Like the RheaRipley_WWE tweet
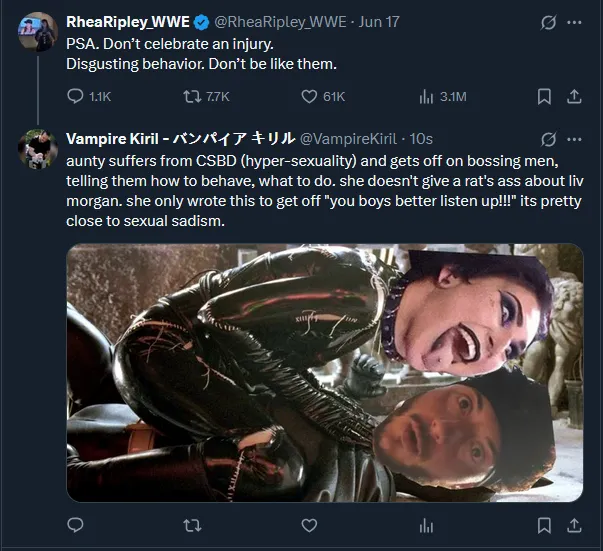Screen dimensions: 603x551 pyautogui.click(x=310, y=96)
